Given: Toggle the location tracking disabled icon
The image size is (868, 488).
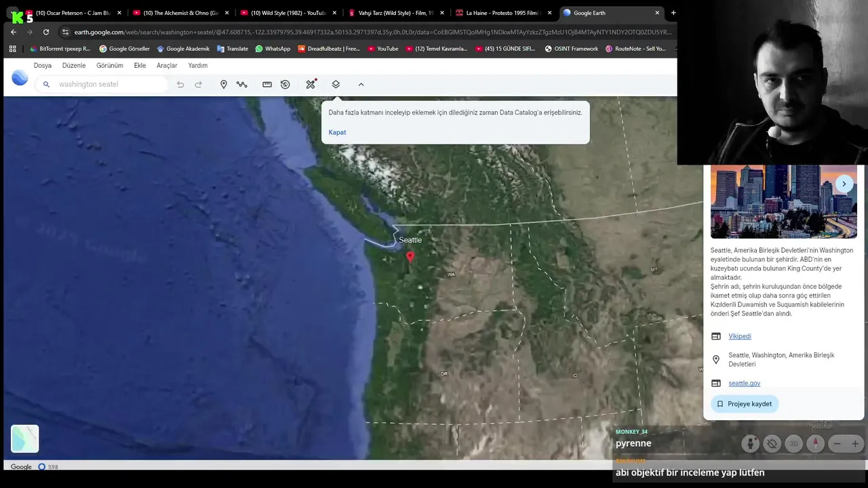Looking at the screenshot, I should (772, 443).
